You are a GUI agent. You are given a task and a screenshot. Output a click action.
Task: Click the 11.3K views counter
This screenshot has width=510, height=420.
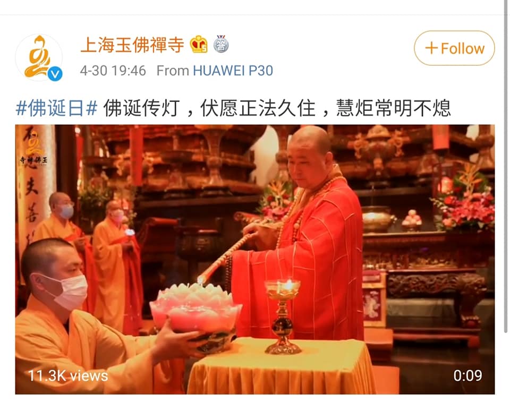68,376
